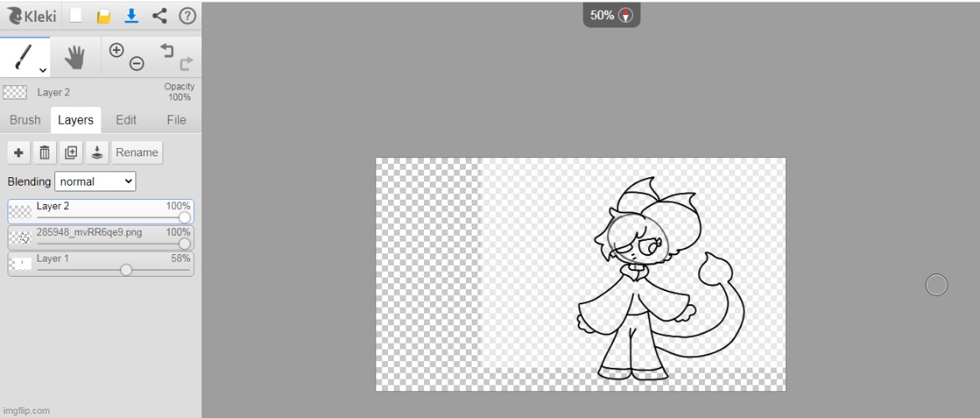Click the new image icon
This screenshot has width=980, height=418.
pyautogui.click(x=75, y=16)
